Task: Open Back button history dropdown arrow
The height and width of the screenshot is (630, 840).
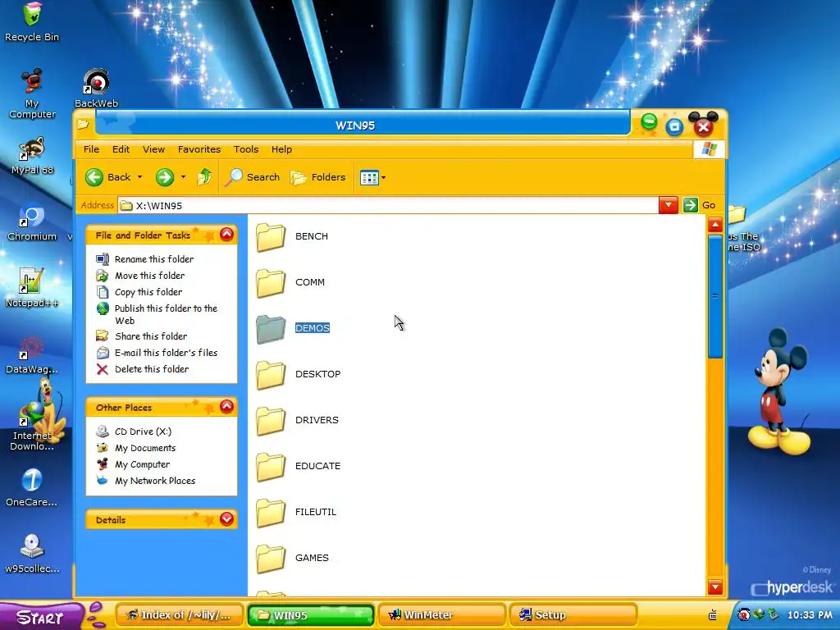Action: (139, 177)
